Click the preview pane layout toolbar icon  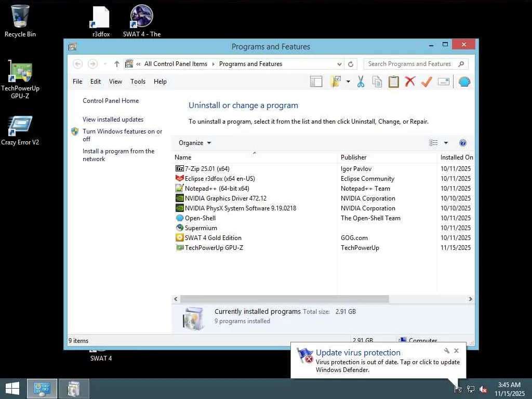tap(316, 82)
